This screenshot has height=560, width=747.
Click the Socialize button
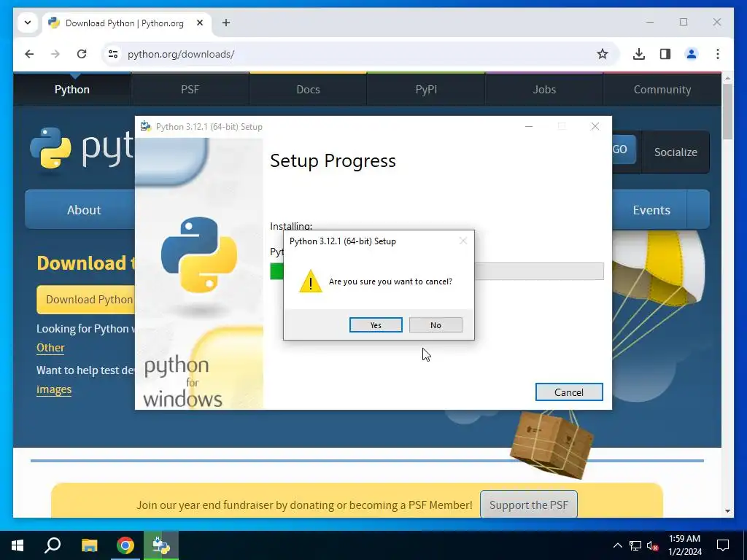[x=675, y=152]
